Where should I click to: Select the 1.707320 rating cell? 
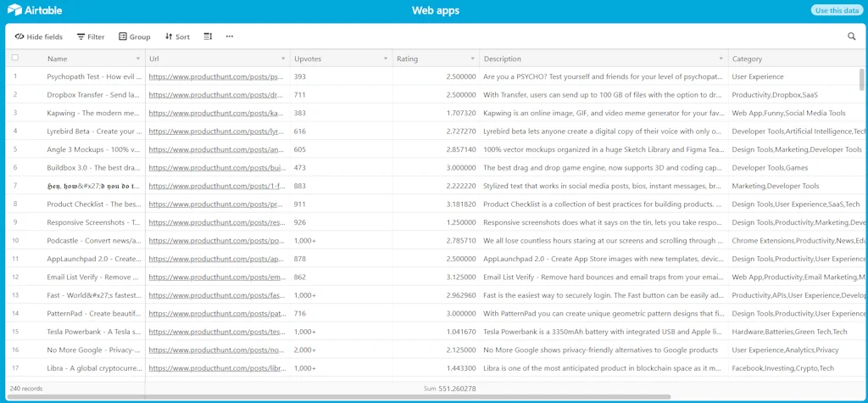coord(437,113)
